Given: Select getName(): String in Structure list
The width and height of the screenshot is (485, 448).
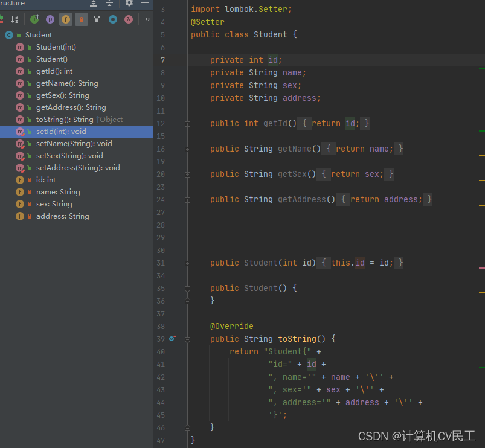Looking at the screenshot, I should (67, 83).
